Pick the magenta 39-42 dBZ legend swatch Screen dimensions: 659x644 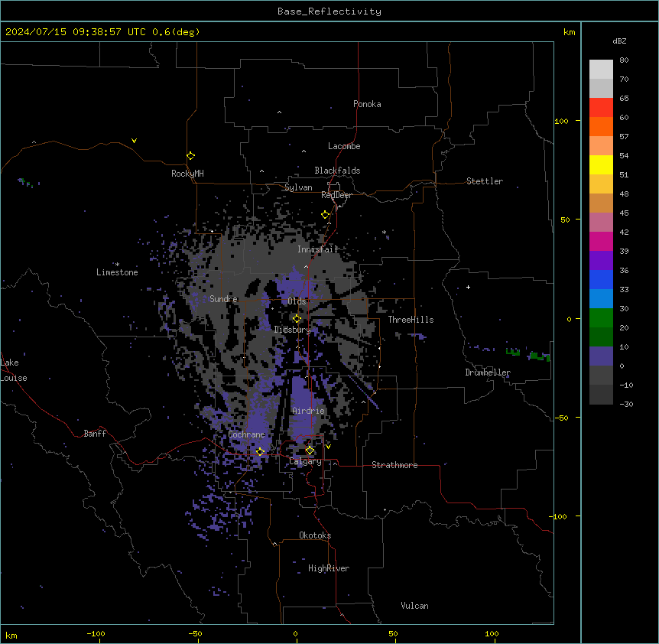point(601,241)
